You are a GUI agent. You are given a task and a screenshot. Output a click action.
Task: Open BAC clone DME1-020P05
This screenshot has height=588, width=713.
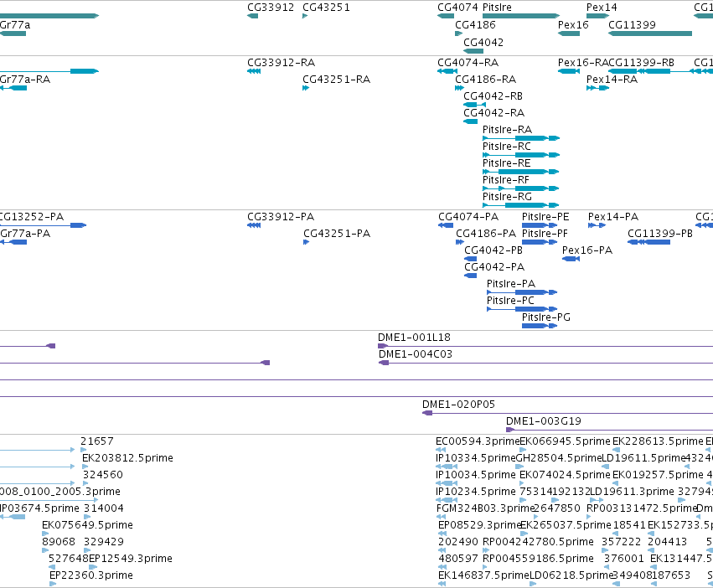pyautogui.click(x=458, y=405)
